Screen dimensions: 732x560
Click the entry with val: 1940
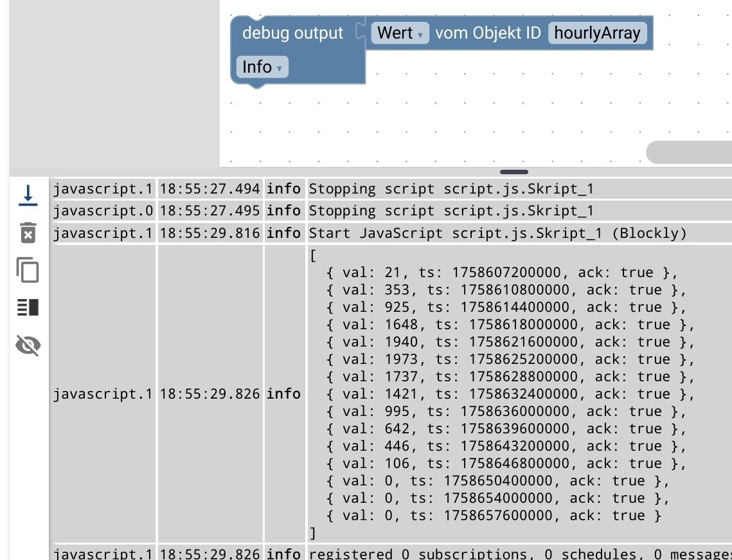pyautogui.click(x=510, y=342)
